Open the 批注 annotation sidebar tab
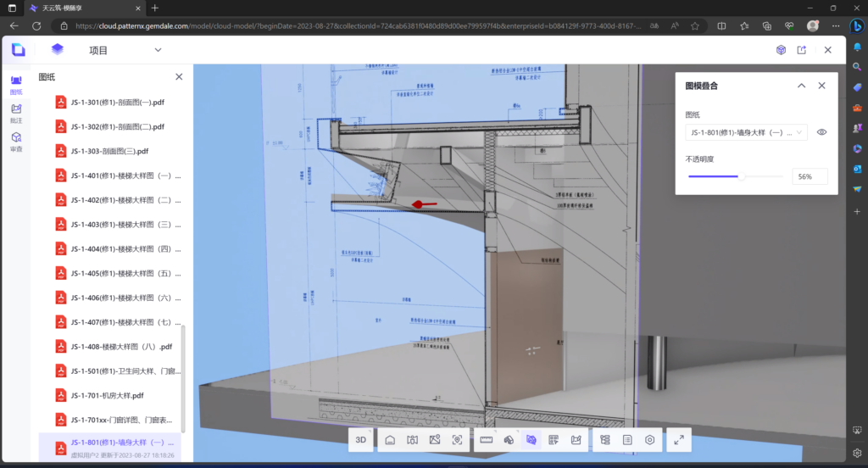The width and height of the screenshot is (868, 468). tap(16, 113)
